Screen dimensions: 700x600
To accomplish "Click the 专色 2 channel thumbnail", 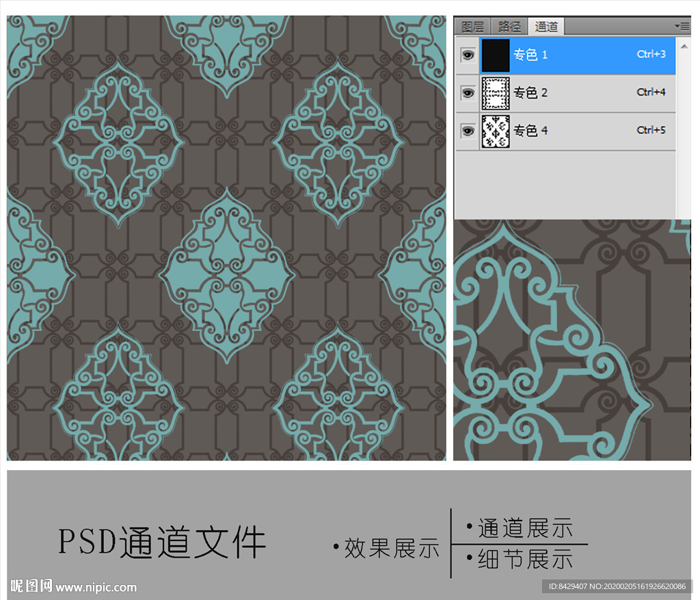I will coord(496,93).
